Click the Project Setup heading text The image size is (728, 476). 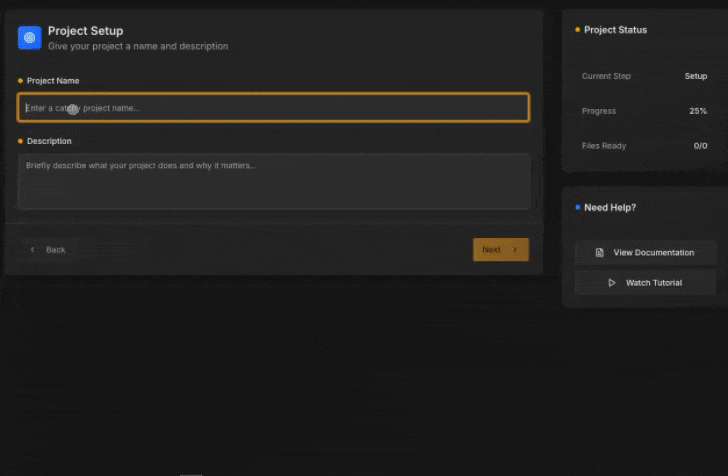click(86, 31)
